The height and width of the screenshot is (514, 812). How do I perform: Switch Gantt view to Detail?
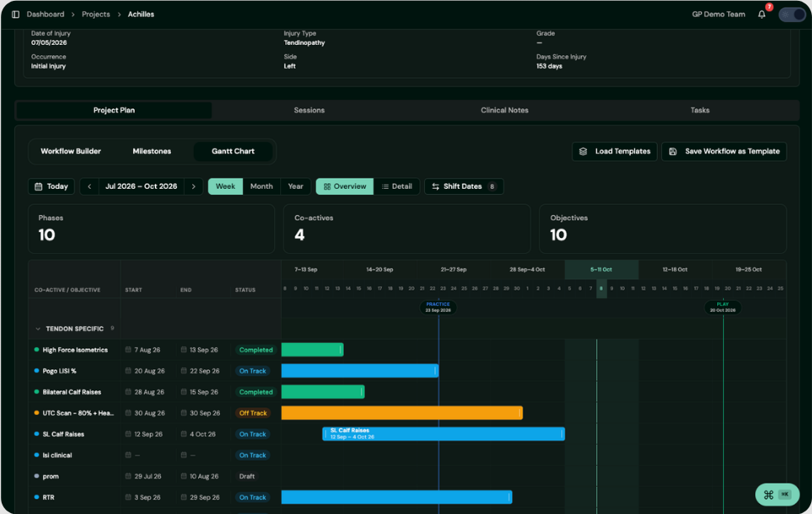[x=396, y=186]
